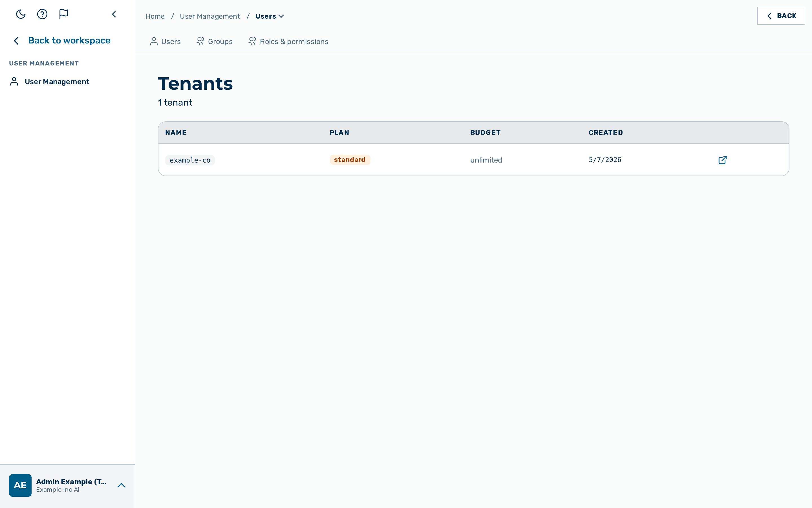Click the BUDGET column header
Screen dimensions: 812x508
(485, 133)
